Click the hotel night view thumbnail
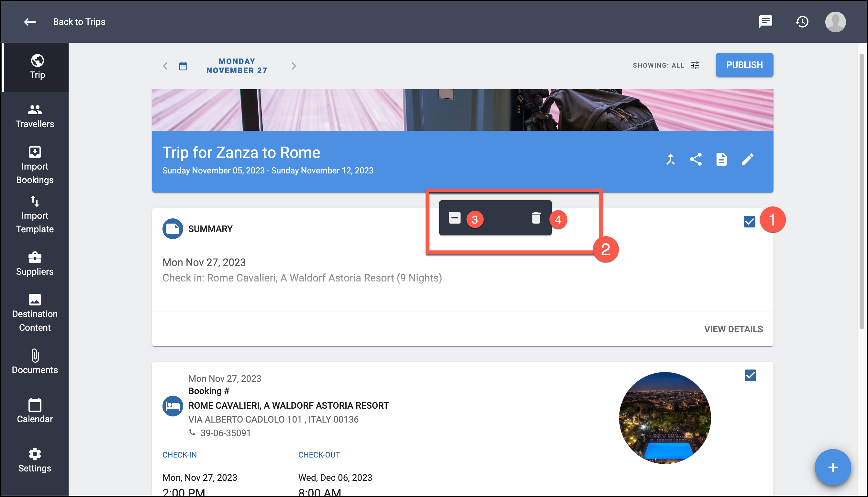Image resolution: width=868 pixels, height=497 pixels. (x=664, y=418)
